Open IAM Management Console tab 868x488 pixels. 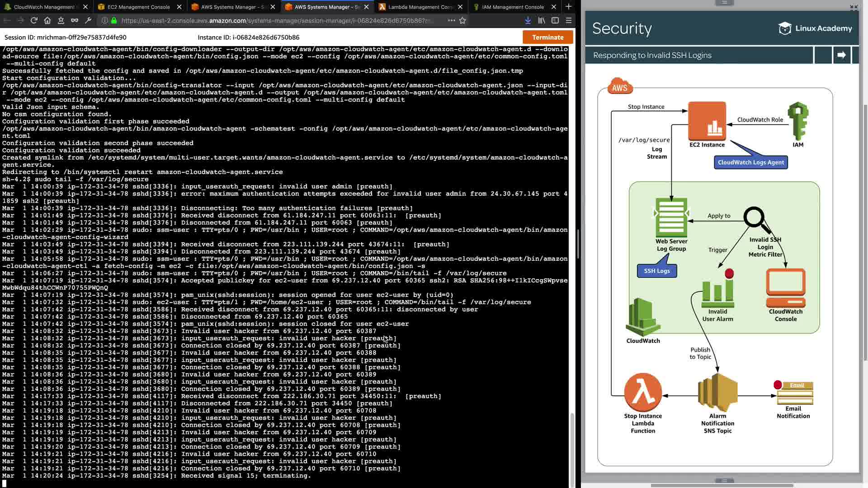point(513,7)
